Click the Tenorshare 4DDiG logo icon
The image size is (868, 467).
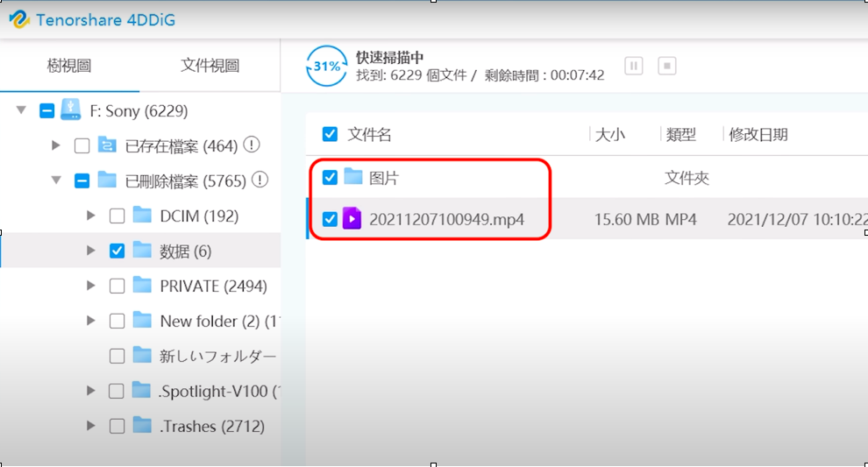tap(19, 19)
